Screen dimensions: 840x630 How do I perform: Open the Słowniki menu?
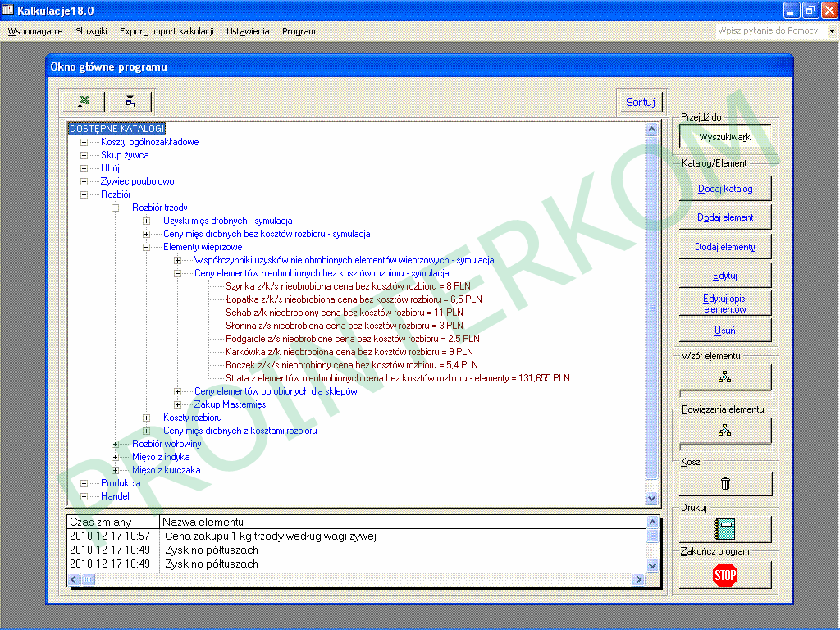click(91, 31)
